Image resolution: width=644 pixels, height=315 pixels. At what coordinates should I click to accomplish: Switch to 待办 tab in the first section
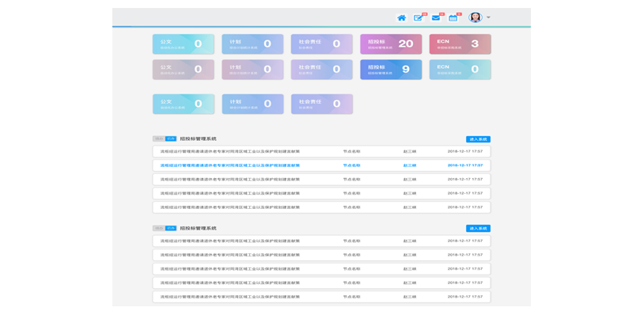(x=159, y=139)
